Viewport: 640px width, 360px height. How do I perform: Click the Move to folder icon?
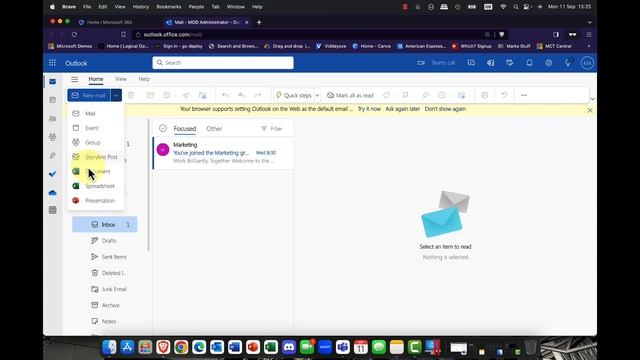(202, 95)
